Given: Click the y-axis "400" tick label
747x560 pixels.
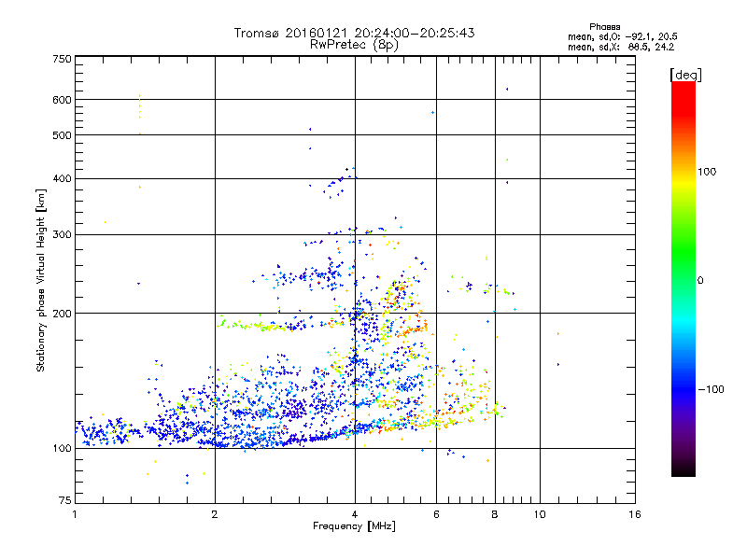Looking at the screenshot, I should (x=62, y=178).
